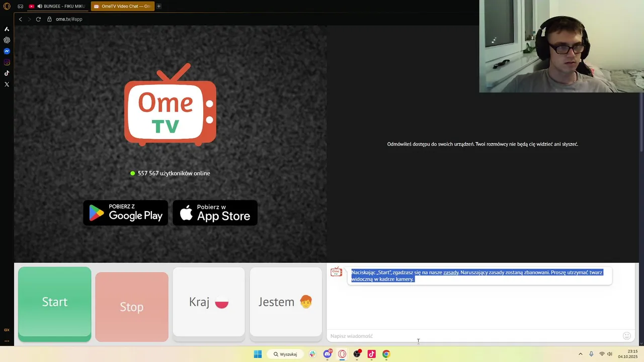
Task: Open the App Store download badge
Action: [215, 213]
